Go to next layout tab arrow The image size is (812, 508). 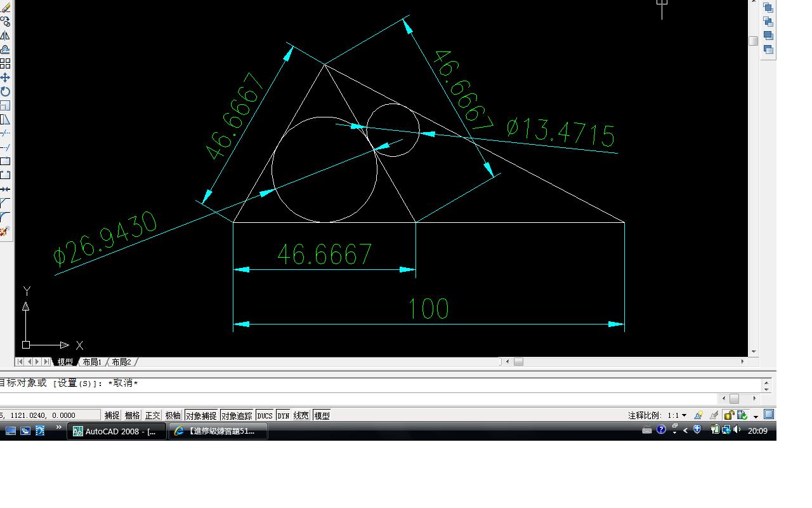[37, 362]
